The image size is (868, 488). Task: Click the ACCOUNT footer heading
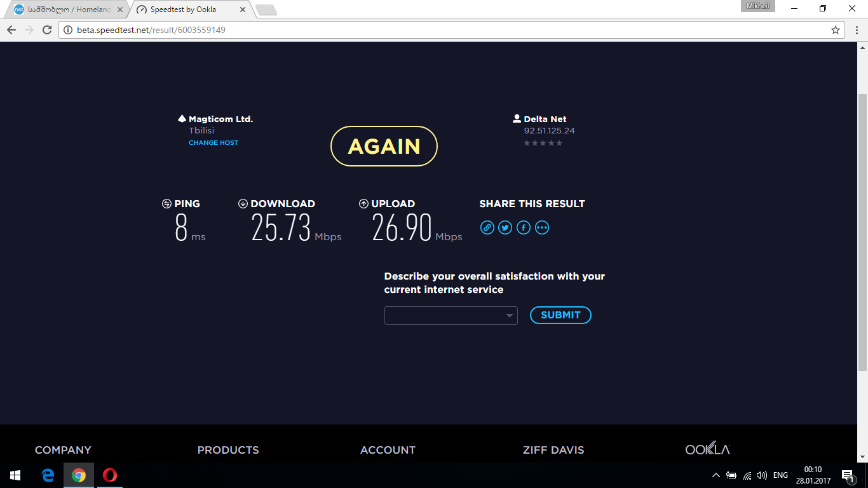[x=388, y=450]
